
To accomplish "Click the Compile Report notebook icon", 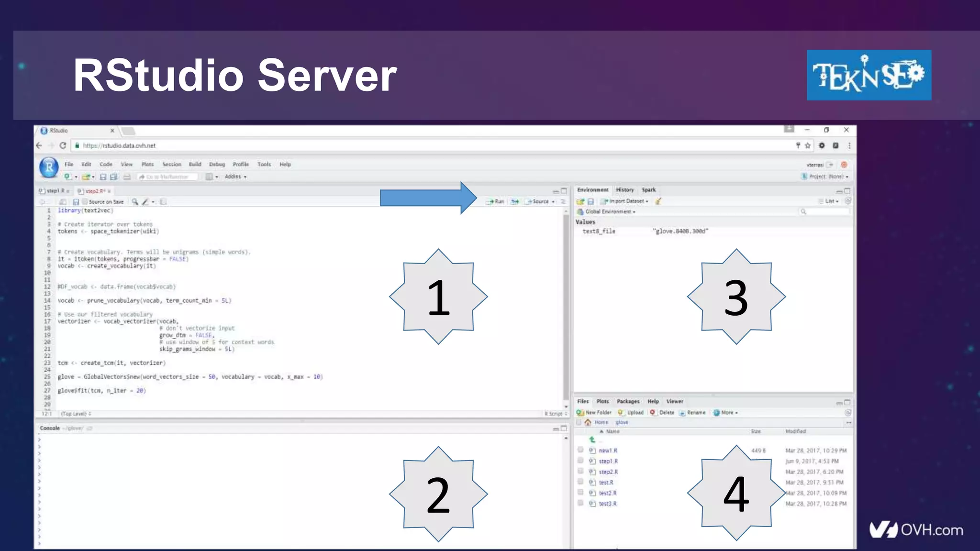I will pyautogui.click(x=163, y=202).
